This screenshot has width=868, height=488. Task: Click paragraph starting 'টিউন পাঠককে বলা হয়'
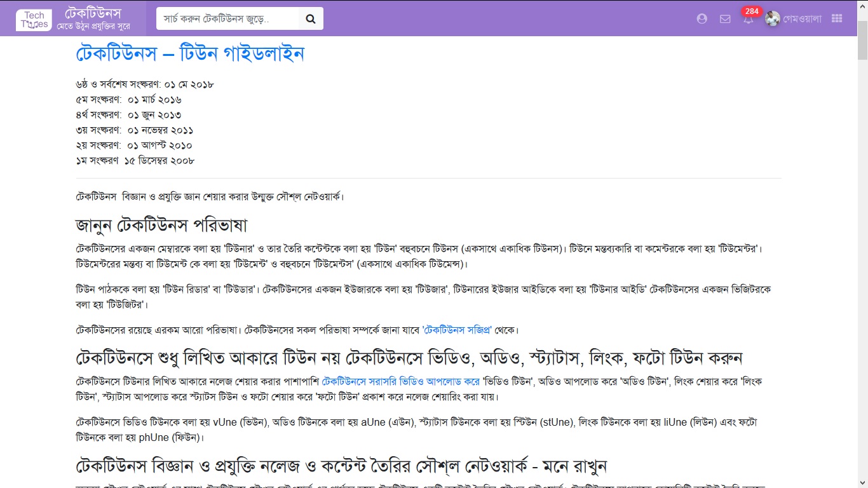click(x=423, y=297)
